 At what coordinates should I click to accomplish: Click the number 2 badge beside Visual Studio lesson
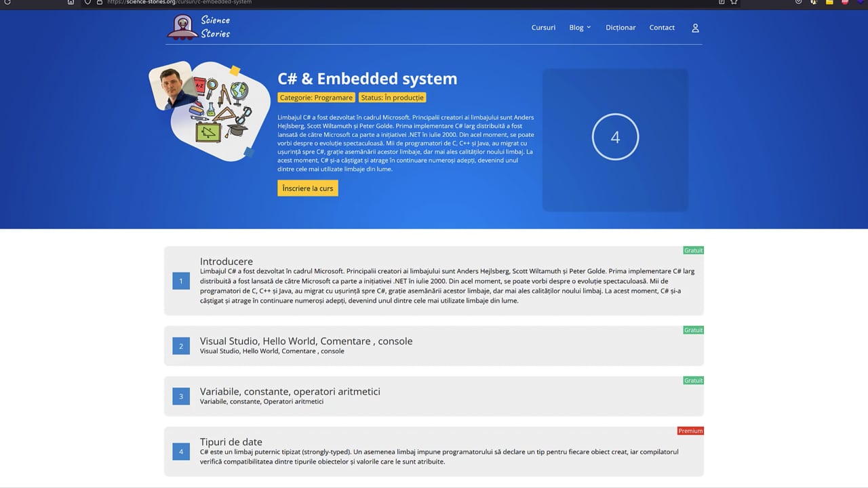[181, 346]
